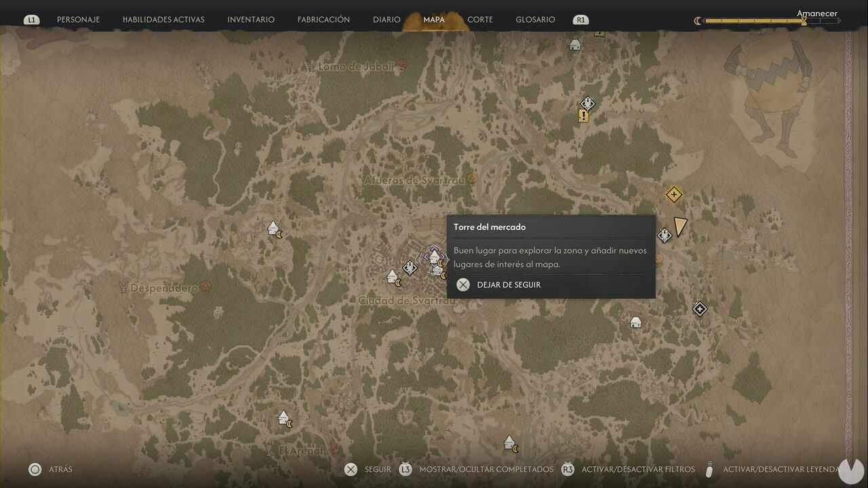Go to the Fabricación tab
This screenshot has height=488, width=868.
(x=323, y=20)
